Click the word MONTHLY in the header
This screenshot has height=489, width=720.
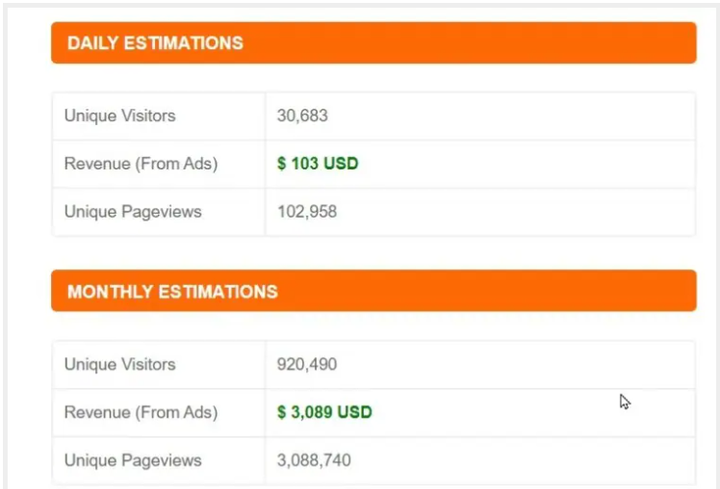tap(110, 292)
